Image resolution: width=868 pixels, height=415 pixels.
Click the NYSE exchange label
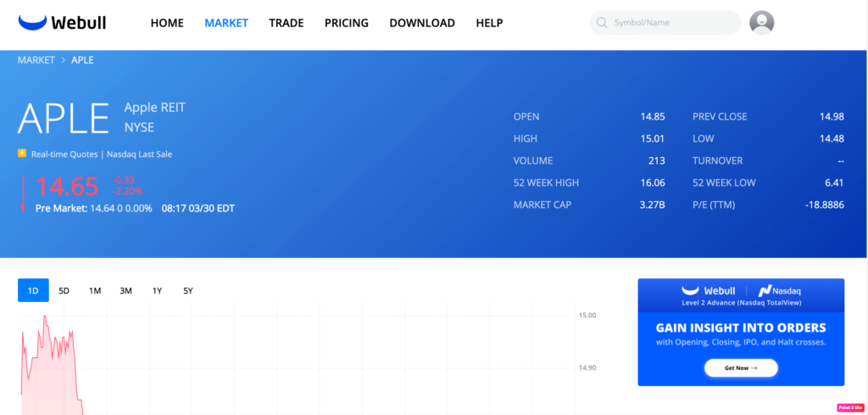click(x=140, y=127)
